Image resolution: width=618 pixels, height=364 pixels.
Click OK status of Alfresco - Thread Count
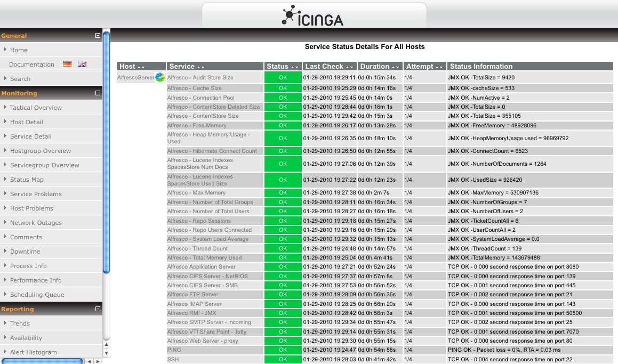tap(283, 248)
